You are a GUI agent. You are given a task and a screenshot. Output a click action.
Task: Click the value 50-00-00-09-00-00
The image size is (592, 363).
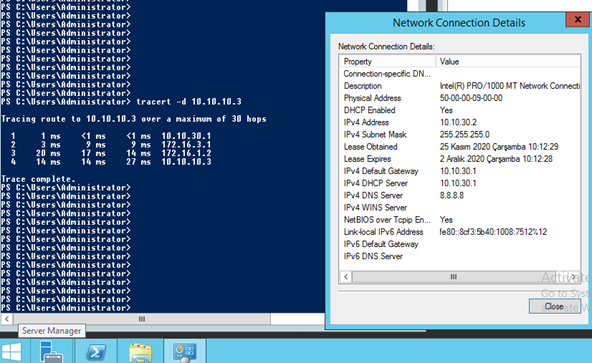tap(471, 98)
